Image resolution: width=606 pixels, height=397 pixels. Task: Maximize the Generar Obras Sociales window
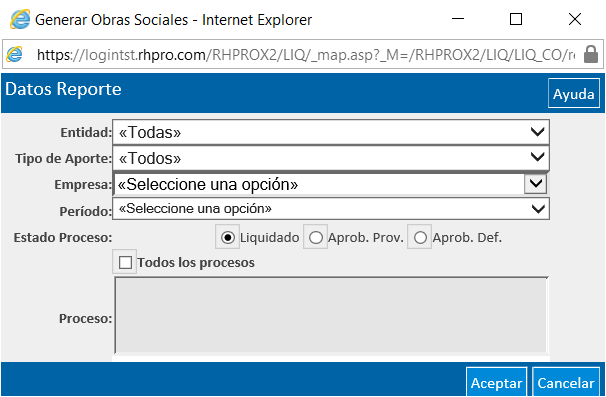(516, 19)
